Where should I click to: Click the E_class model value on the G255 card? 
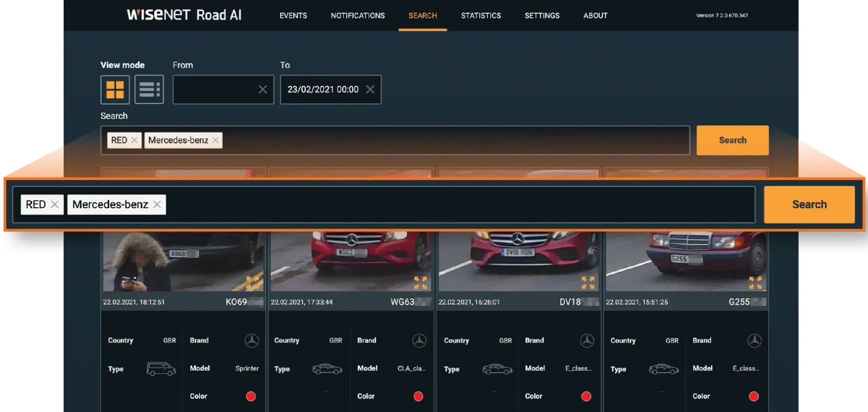pos(746,368)
